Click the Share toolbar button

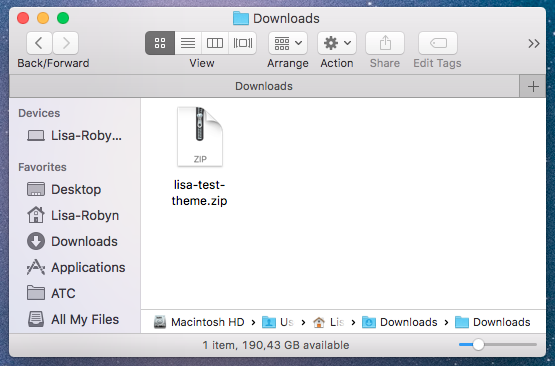(385, 43)
